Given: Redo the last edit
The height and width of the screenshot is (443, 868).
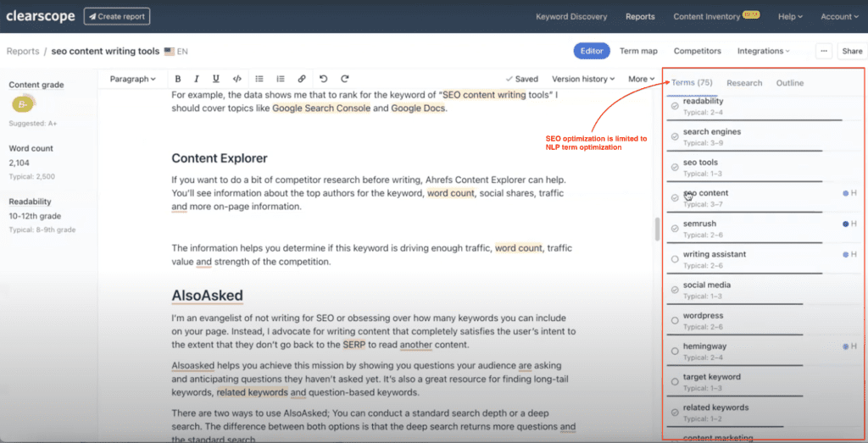Looking at the screenshot, I should coord(345,79).
